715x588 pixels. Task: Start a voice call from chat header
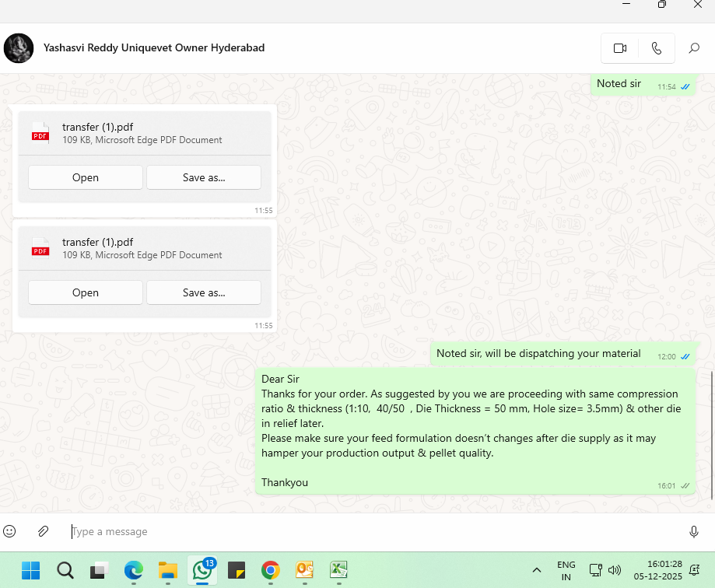(x=657, y=48)
